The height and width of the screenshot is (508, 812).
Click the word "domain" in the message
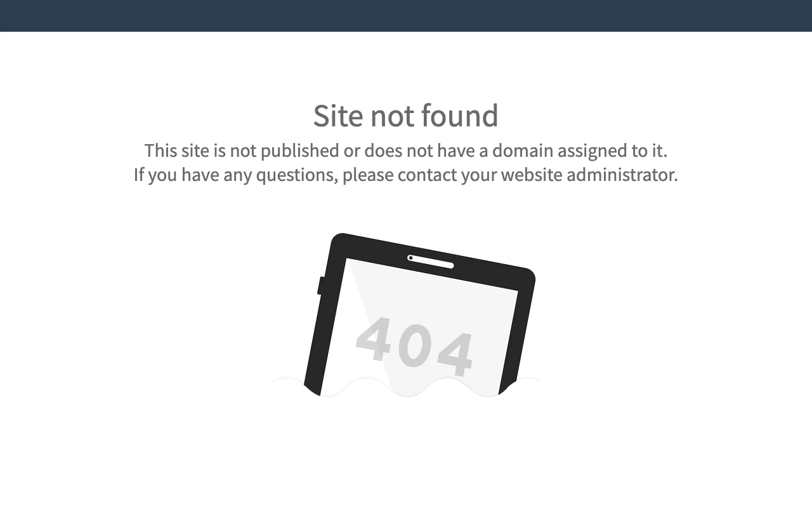(x=523, y=150)
